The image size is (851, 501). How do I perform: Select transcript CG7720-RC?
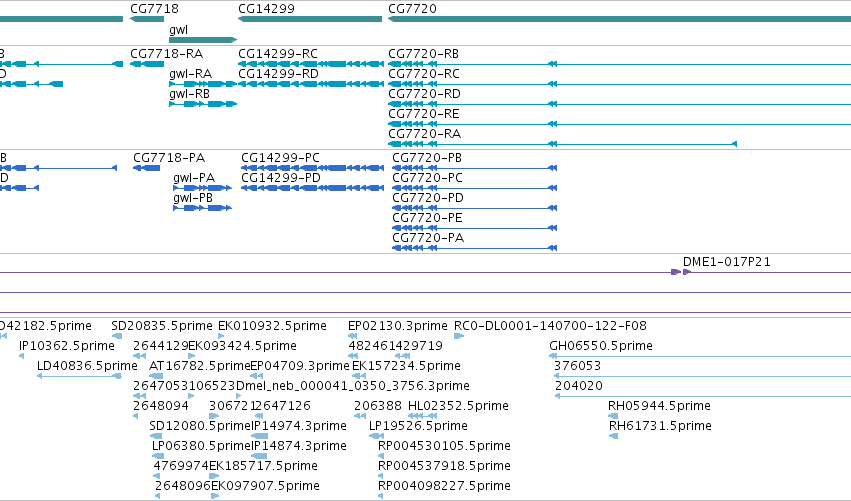[424, 74]
